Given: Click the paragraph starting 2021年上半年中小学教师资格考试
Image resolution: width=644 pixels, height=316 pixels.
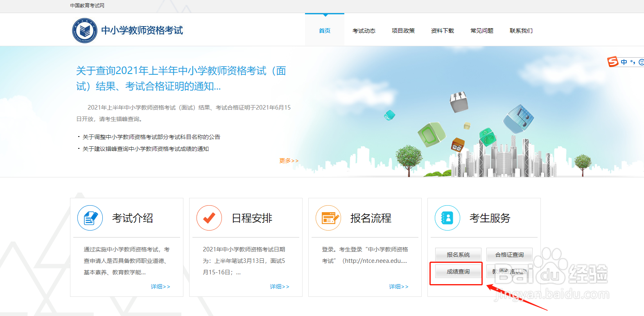Looking at the screenshot, I should 183,113.
